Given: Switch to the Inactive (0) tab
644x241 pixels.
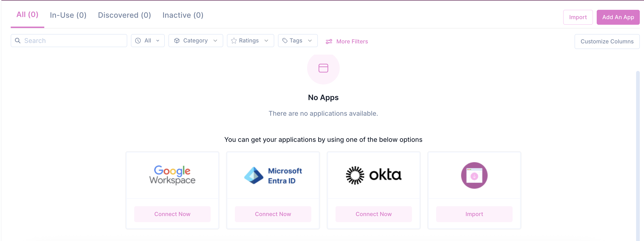Looking at the screenshot, I should click(x=183, y=15).
